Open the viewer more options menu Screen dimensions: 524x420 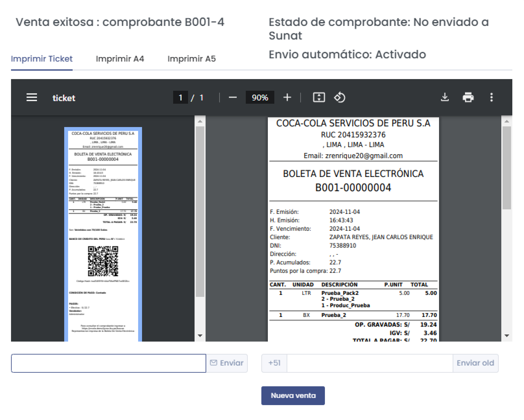coord(492,97)
